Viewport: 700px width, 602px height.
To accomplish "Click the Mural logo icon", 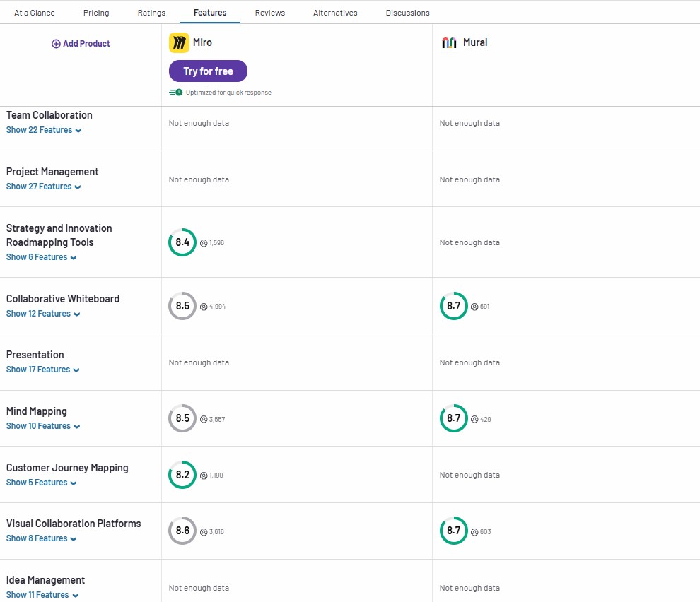I will pyautogui.click(x=449, y=43).
